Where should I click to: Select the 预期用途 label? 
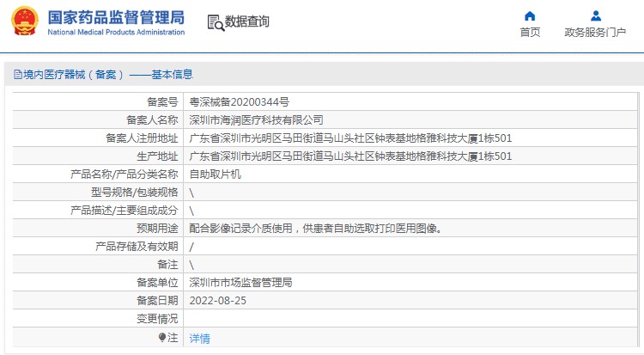pyautogui.click(x=158, y=229)
